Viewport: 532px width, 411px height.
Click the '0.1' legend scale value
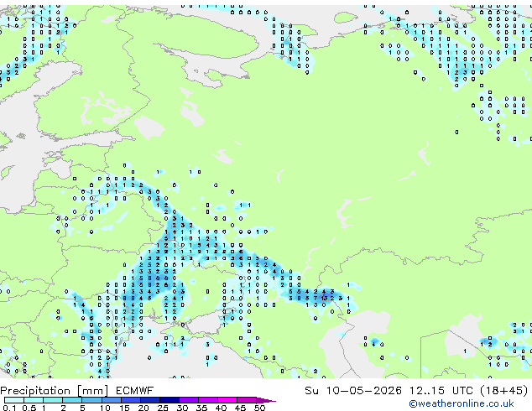(9, 408)
